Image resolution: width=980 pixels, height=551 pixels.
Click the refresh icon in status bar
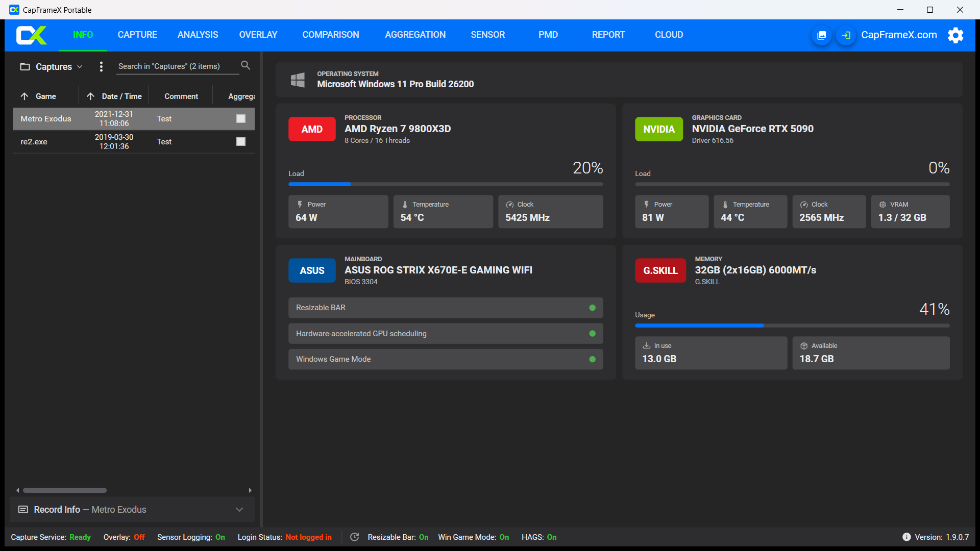tap(355, 537)
